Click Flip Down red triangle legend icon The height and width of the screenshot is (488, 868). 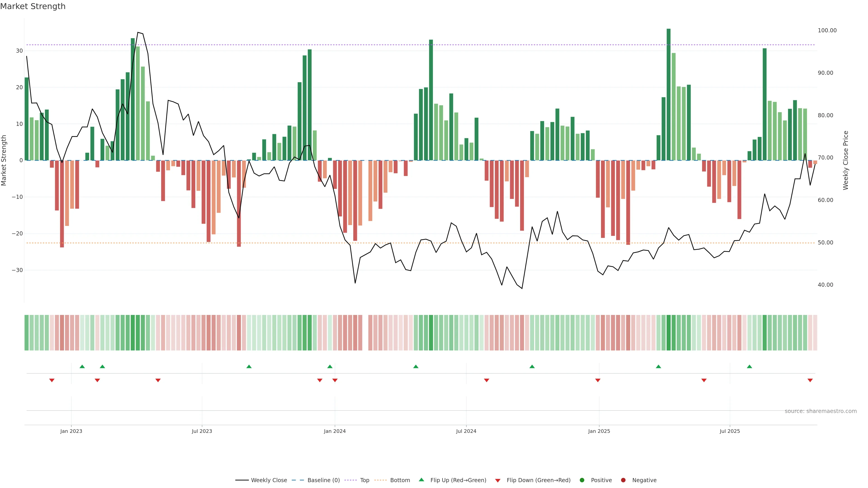498,480
